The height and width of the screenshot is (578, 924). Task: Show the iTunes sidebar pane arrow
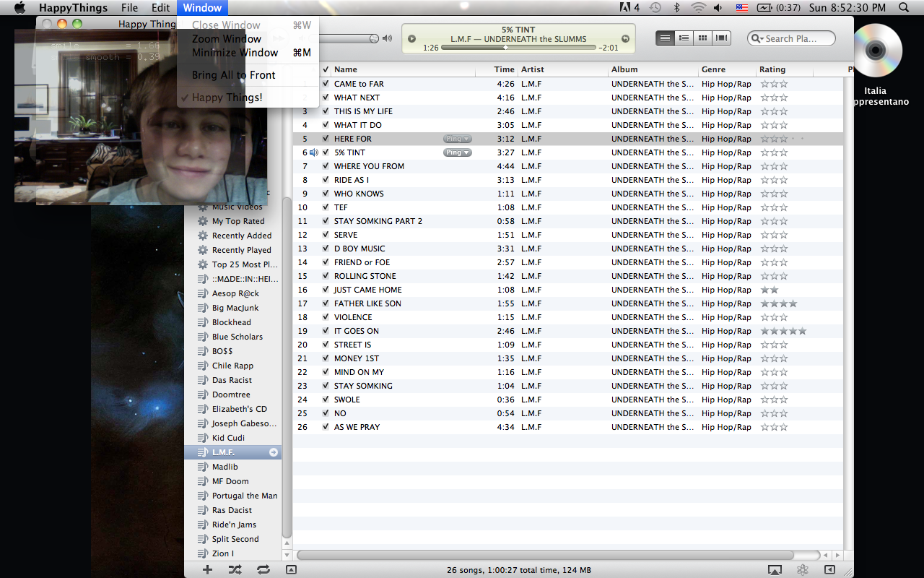pos(830,570)
